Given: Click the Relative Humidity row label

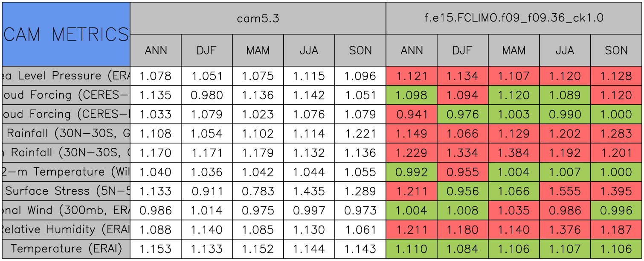Looking at the screenshot, I should (66, 230).
